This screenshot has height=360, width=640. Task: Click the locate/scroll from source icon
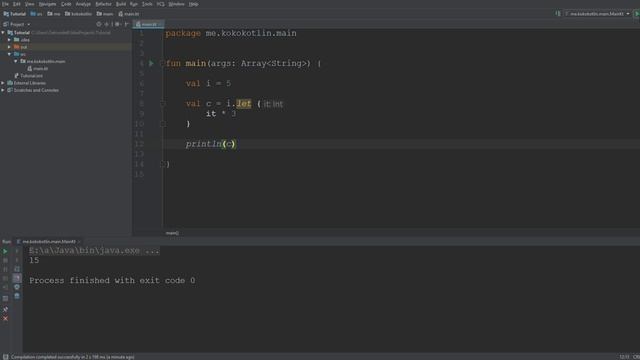tap(99, 24)
